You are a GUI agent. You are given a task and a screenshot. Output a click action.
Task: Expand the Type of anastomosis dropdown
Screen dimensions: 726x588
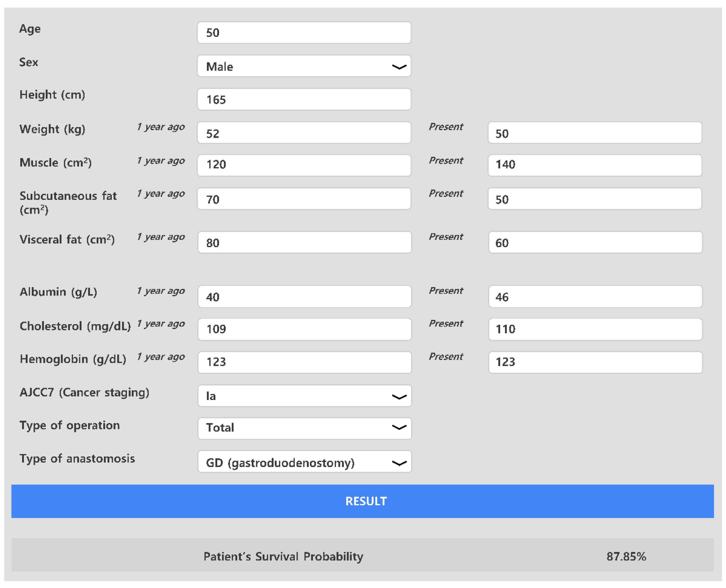tap(304, 462)
